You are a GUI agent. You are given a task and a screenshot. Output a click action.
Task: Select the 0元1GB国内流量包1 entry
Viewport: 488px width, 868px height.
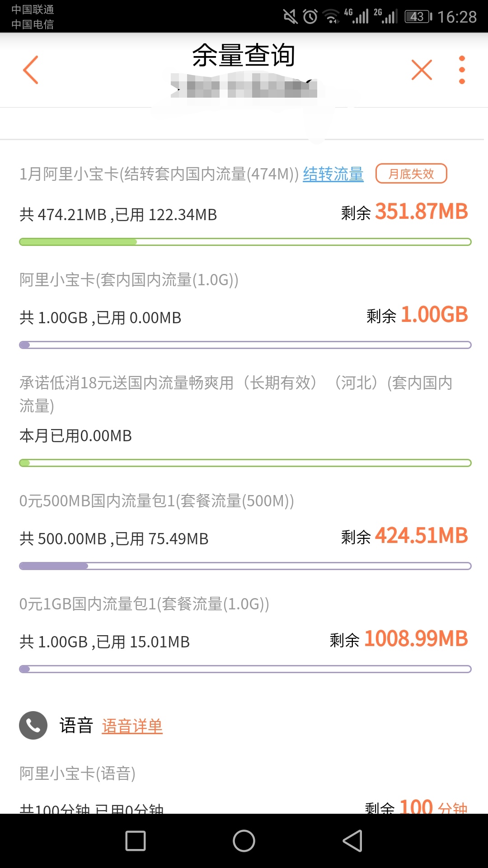(144, 604)
